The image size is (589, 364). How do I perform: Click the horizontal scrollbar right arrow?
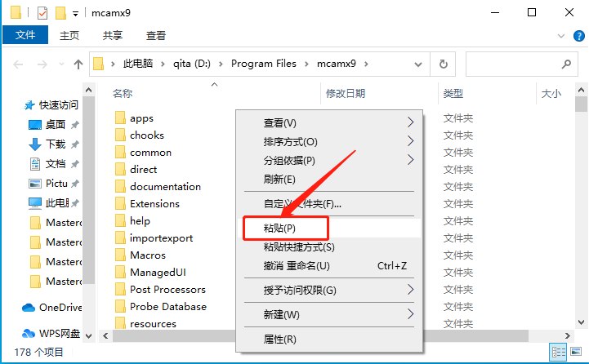pos(567,336)
